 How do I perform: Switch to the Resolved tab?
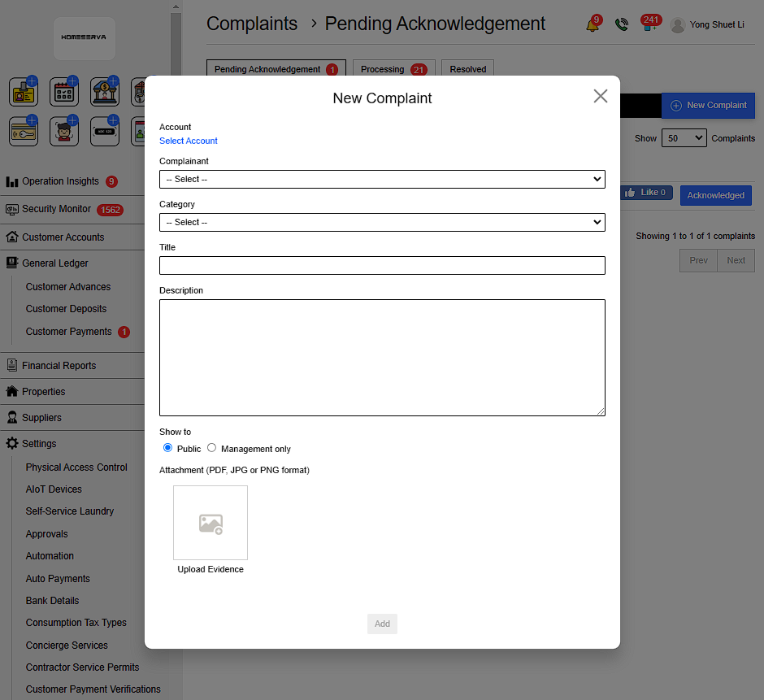tap(468, 70)
